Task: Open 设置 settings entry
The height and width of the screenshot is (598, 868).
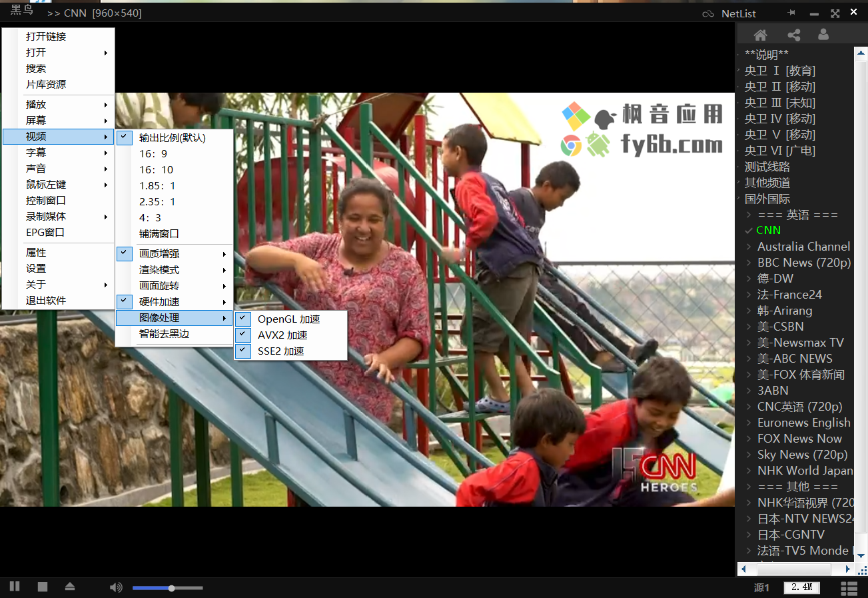Action: point(59,269)
